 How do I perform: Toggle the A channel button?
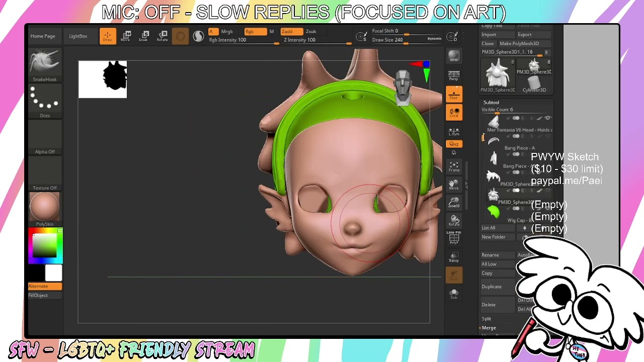213,31
